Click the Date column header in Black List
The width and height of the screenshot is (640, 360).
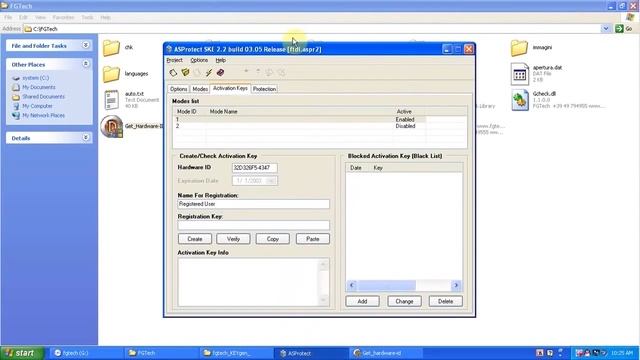click(358, 168)
